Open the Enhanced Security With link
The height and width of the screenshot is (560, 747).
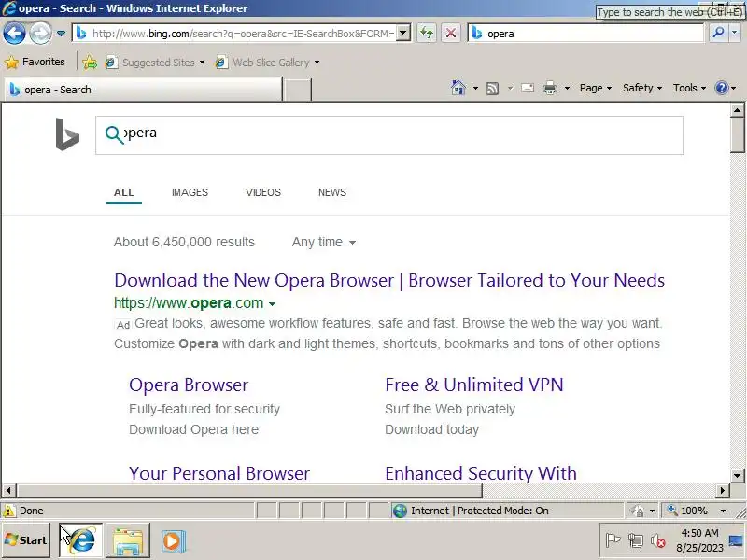pos(481,473)
